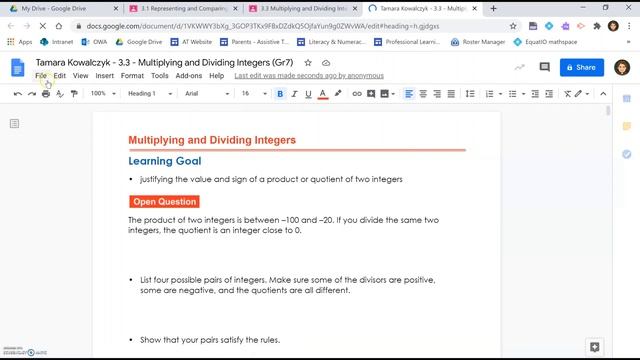Open the View menu
Screen dimensions: 640x360
pos(80,76)
